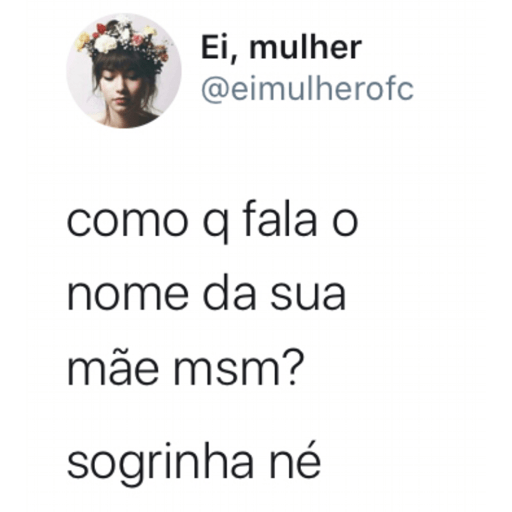
Task: Click "Ei," at start of display name
Action: click(220, 48)
